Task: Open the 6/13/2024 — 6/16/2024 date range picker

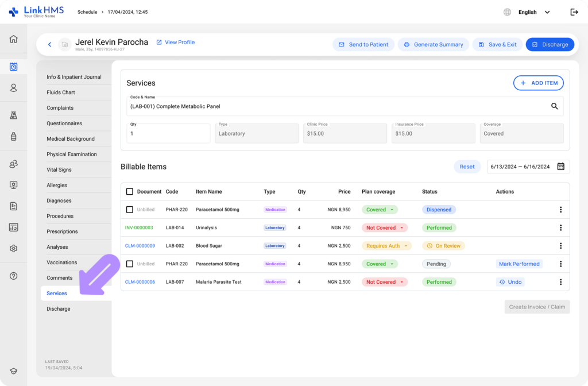Action: 528,167
